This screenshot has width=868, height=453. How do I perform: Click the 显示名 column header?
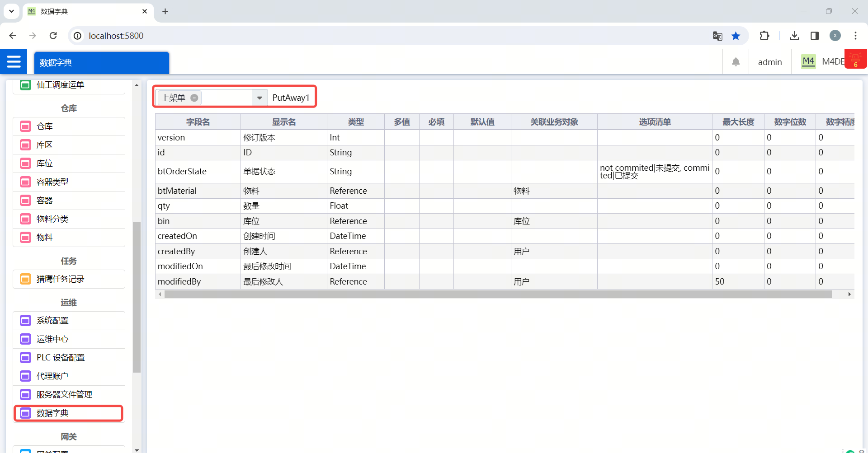pyautogui.click(x=284, y=122)
